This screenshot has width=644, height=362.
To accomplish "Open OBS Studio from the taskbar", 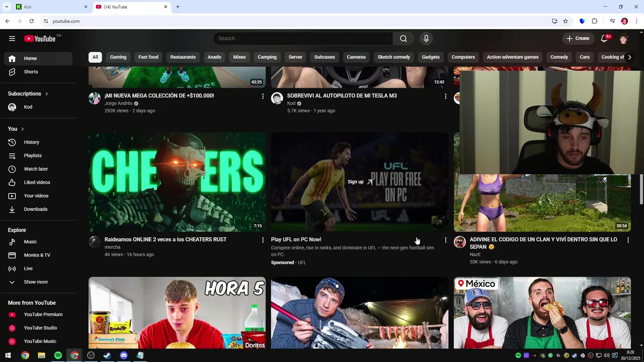I will 91,355.
